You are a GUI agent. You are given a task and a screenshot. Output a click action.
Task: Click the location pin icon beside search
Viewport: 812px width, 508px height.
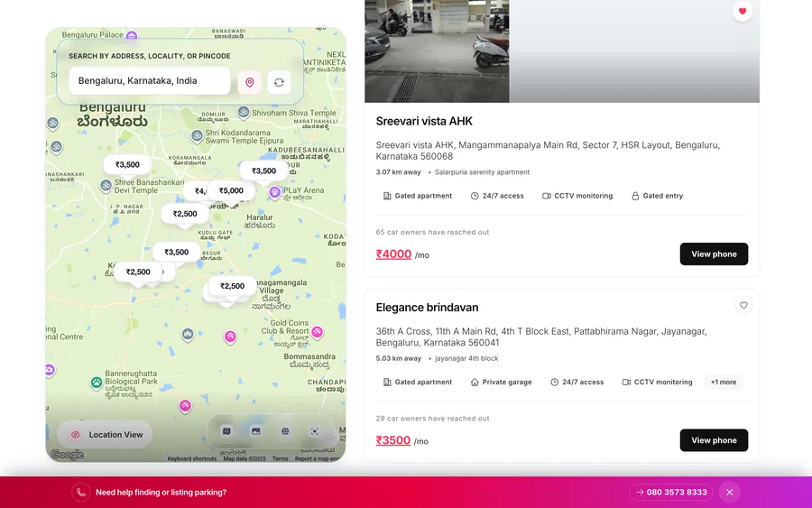pos(250,82)
